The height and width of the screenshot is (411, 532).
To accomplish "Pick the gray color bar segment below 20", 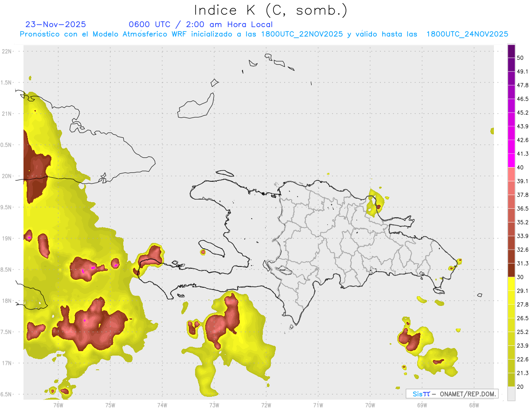I will click(512, 393).
